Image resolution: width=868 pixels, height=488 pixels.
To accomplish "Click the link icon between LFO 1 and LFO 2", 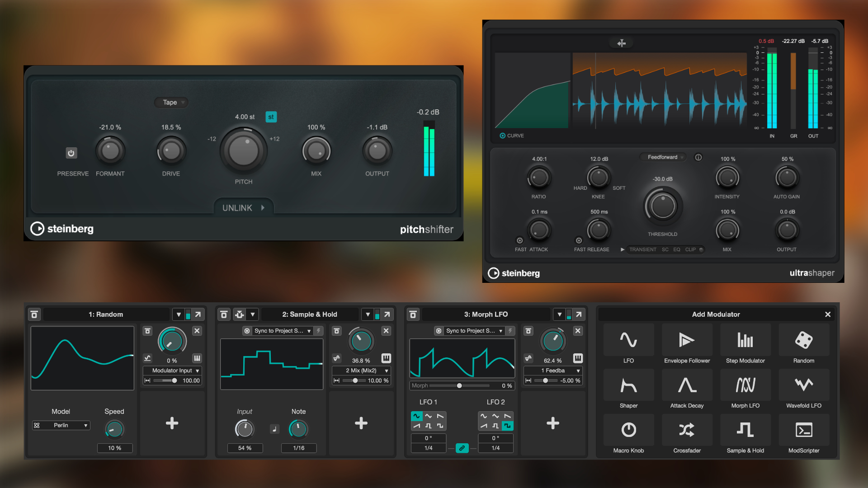I will (x=462, y=449).
